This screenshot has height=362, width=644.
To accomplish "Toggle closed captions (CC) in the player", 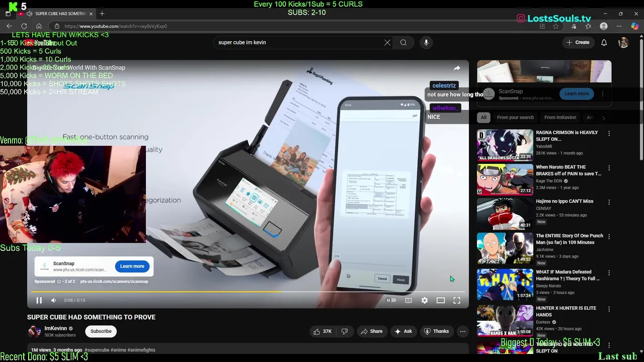I will tap(409, 300).
